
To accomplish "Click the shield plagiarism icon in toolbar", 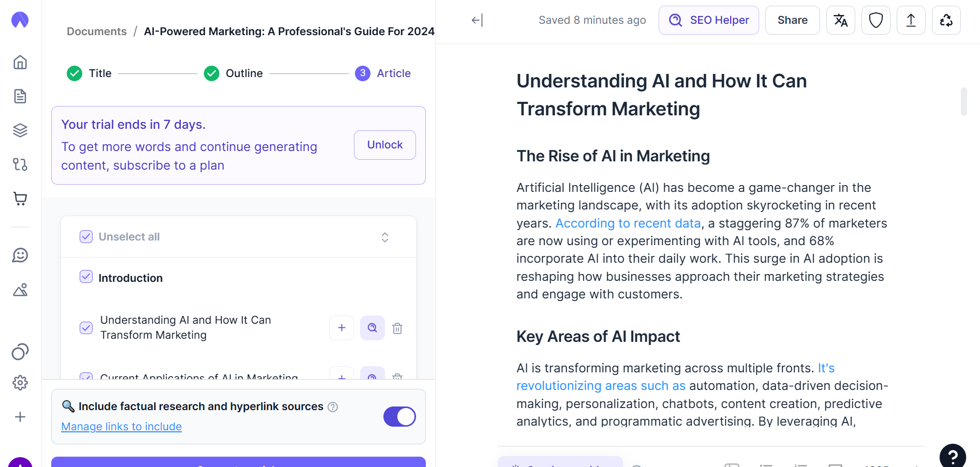I will click(876, 20).
